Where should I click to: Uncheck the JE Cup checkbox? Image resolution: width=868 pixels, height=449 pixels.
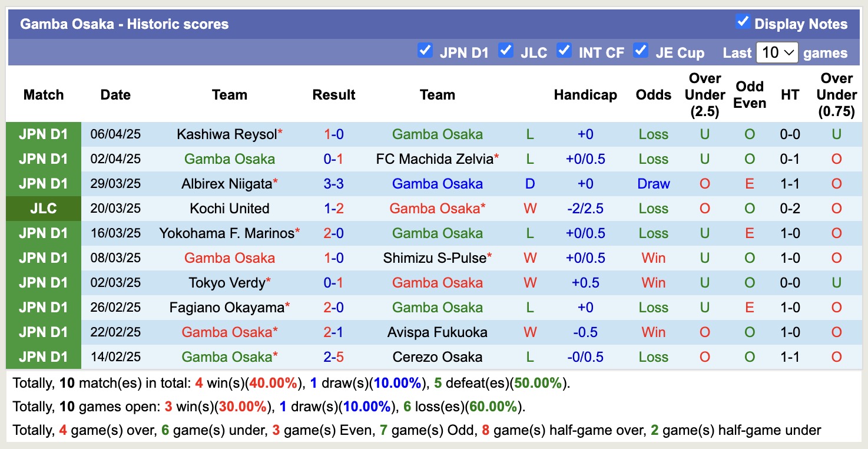point(641,51)
